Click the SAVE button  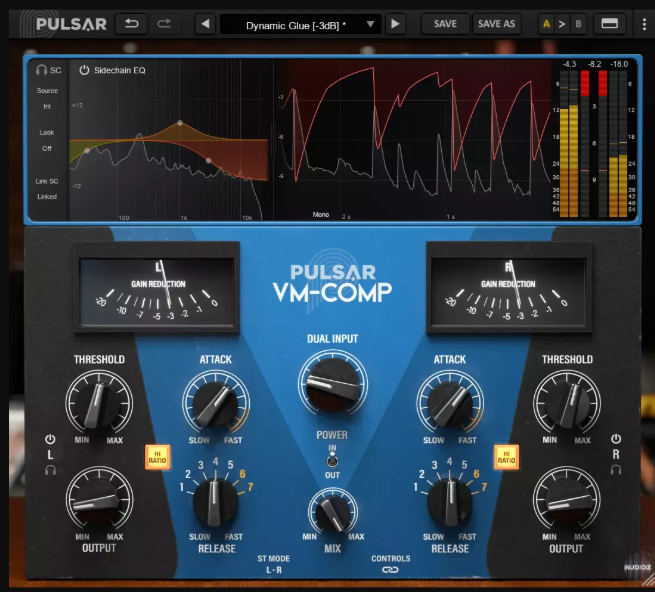click(445, 24)
